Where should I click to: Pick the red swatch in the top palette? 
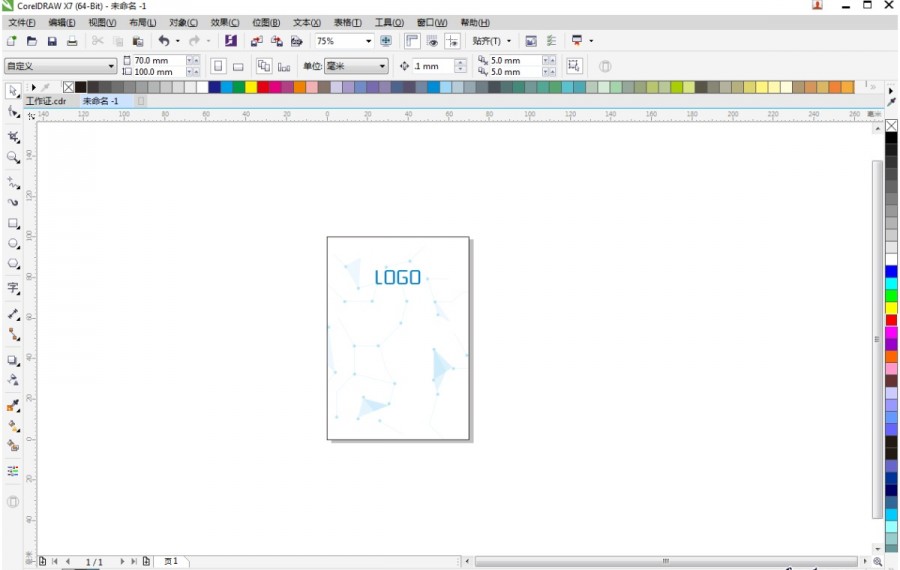click(263, 87)
